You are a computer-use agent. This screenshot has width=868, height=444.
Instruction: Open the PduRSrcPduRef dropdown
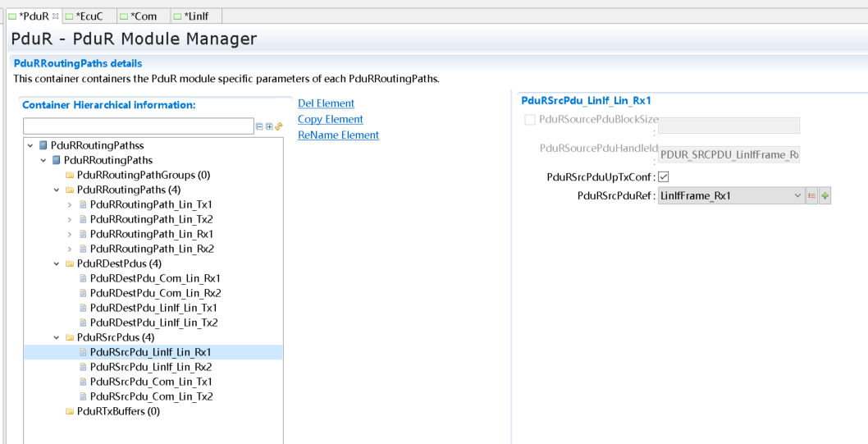pos(798,196)
